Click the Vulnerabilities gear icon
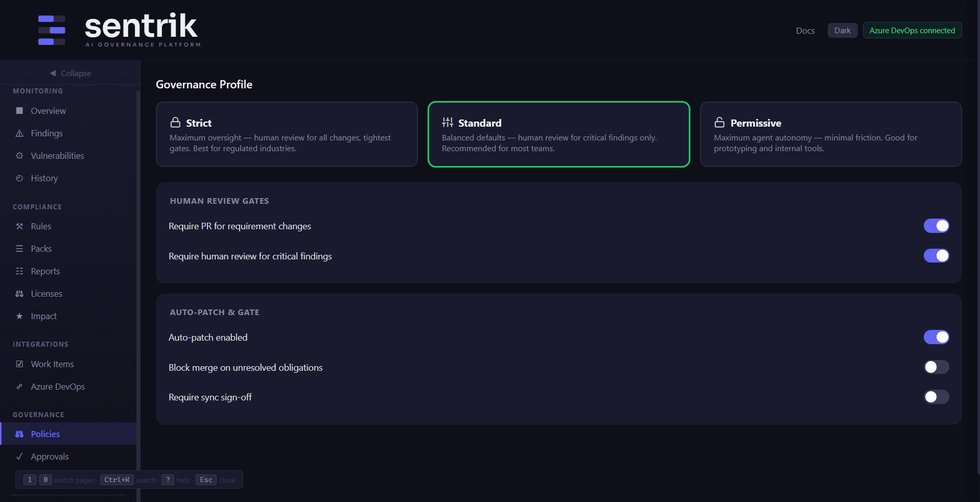This screenshot has width=980, height=502. point(19,156)
